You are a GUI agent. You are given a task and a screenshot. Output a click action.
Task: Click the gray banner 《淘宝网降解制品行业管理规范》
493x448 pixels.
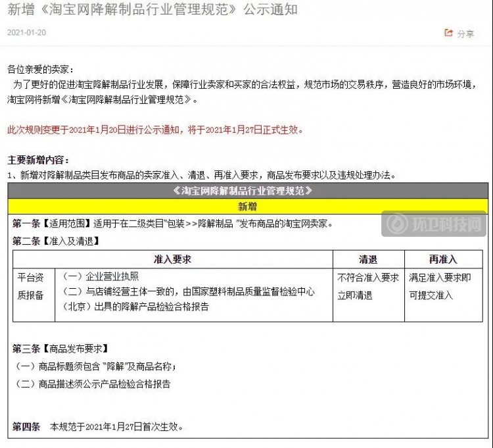(248, 191)
